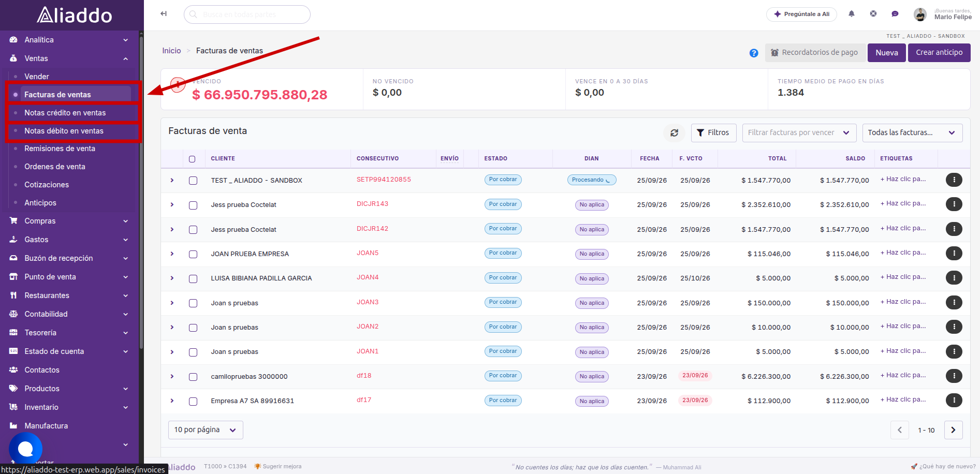Click the global search field
This screenshot has width=980, height=474.
click(247, 14)
